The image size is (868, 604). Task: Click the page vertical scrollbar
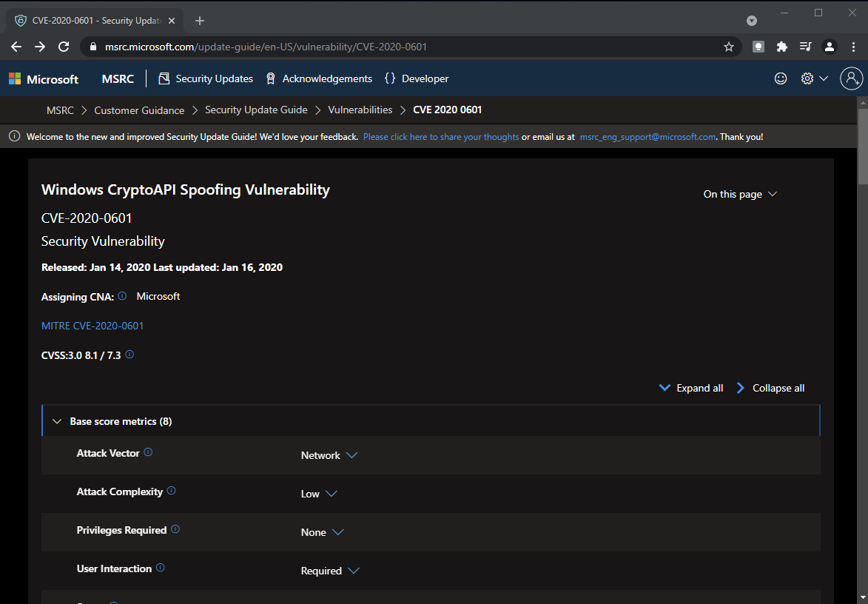tap(863, 147)
